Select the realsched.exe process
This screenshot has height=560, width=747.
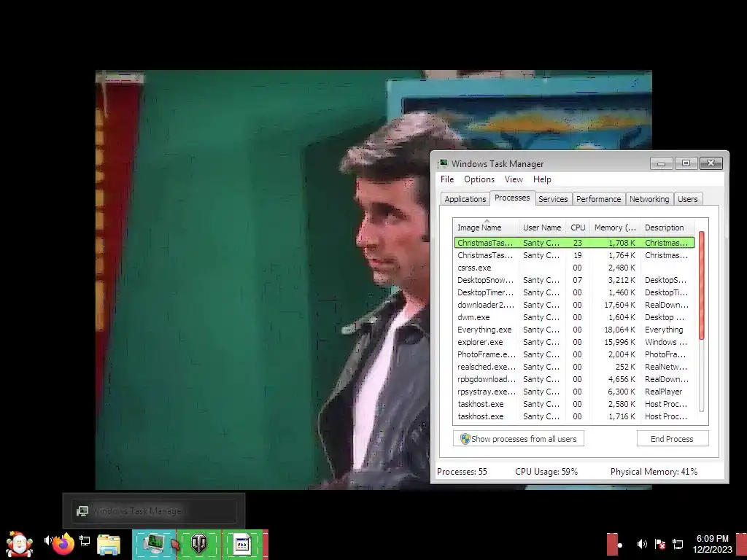pos(575,367)
